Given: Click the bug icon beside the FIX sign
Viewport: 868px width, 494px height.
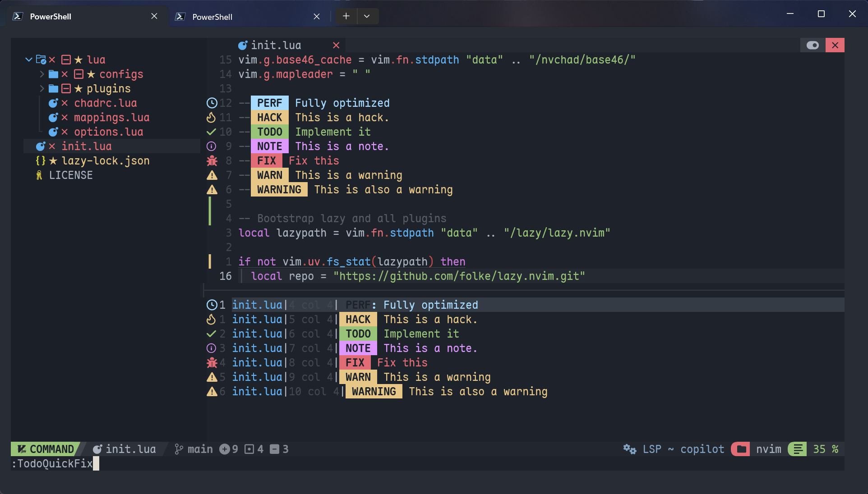Looking at the screenshot, I should [x=212, y=160].
